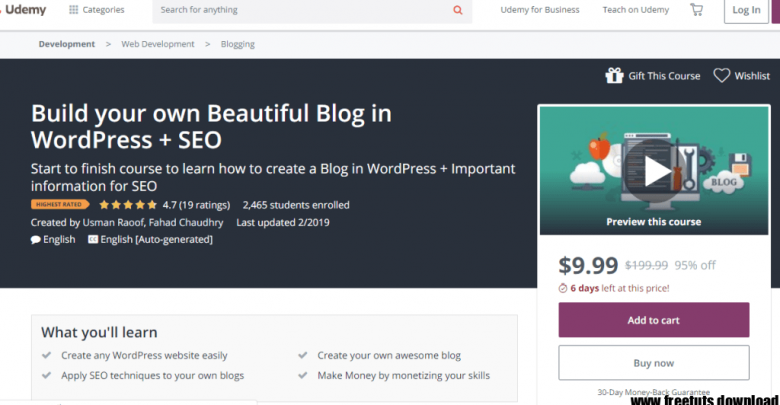
Task: Click the Highest Rated badge
Action: [x=60, y=204]
